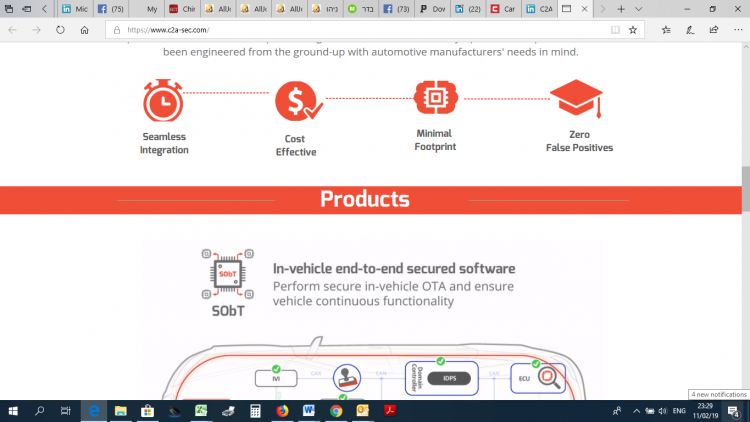
Task: Open the Action Center notifications
Action: point(734,411)
